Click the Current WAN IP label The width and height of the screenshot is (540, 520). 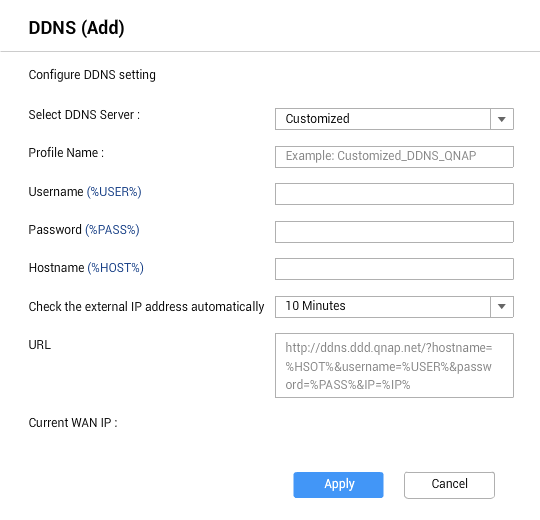point(73,423)
